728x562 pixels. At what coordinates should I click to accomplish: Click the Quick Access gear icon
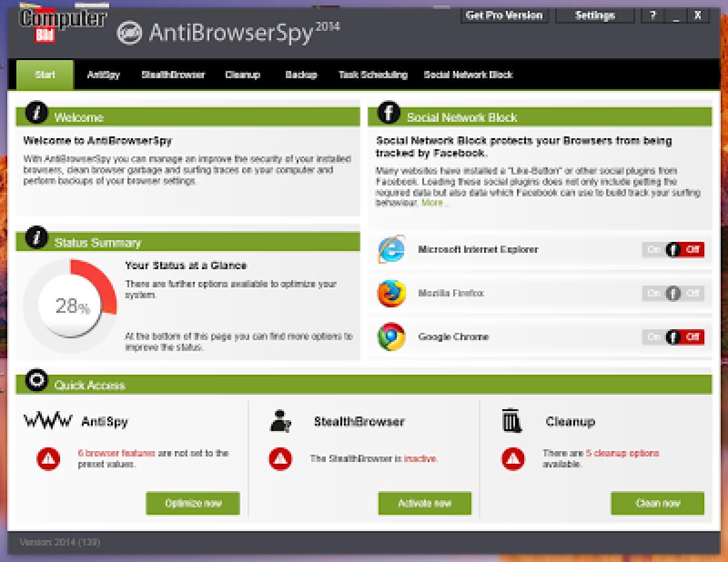36,380
